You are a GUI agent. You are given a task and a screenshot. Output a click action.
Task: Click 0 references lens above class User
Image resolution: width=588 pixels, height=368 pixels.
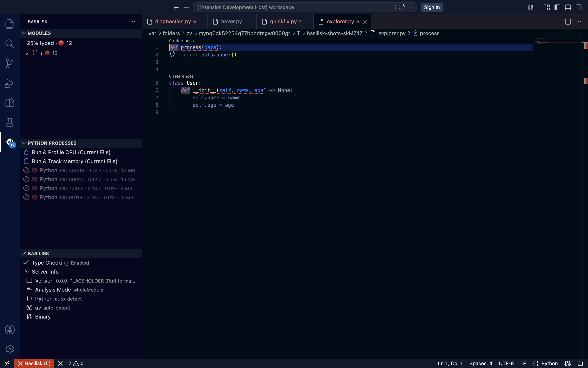pos(181,76)
